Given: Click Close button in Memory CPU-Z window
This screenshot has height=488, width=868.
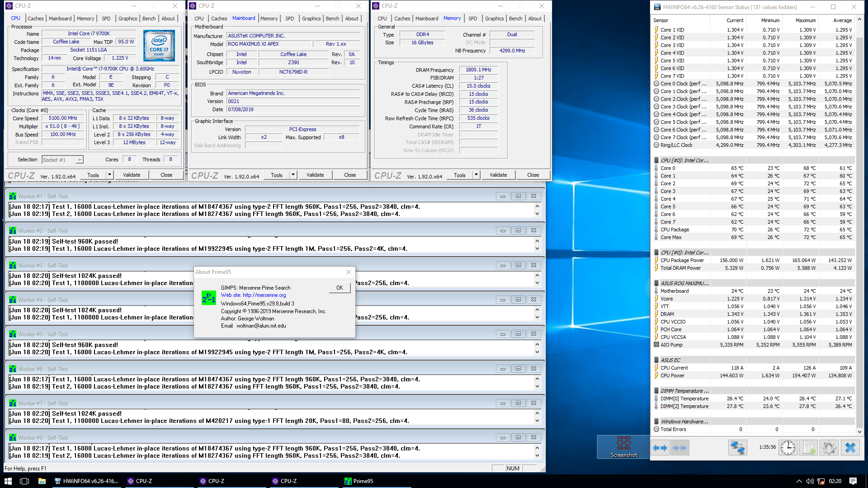Looking at the screenshot, I should pos(533,175).
